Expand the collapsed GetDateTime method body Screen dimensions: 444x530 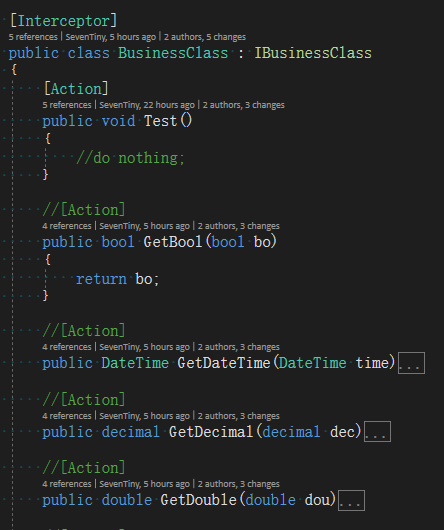point(411,363)
